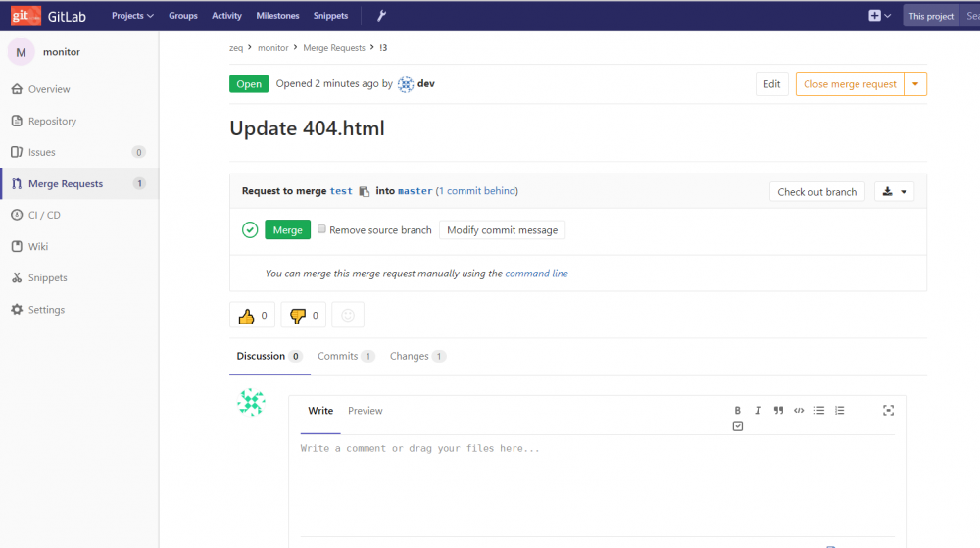Apply bold formatting in comment toolbar

(x=738, y=411)
